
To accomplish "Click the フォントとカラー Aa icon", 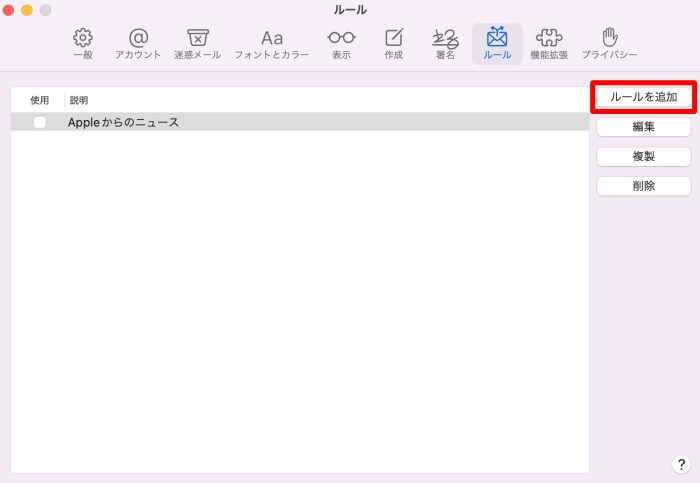I will click(271, 38).
